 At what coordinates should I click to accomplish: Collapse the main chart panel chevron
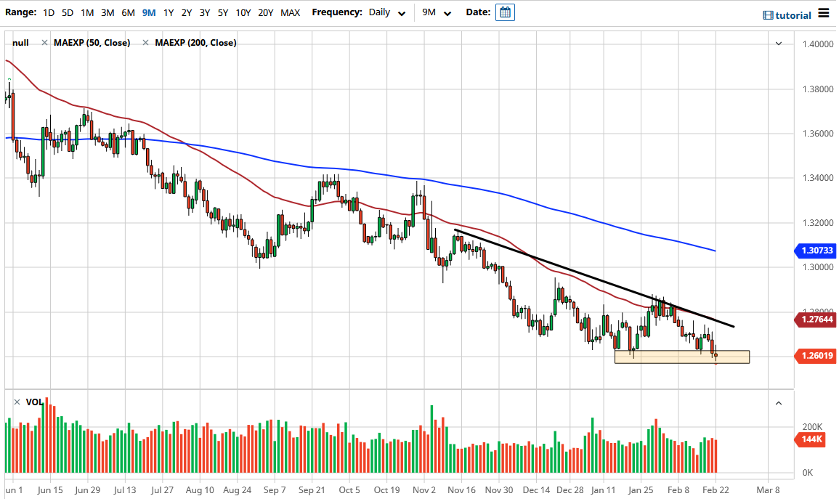778,44
